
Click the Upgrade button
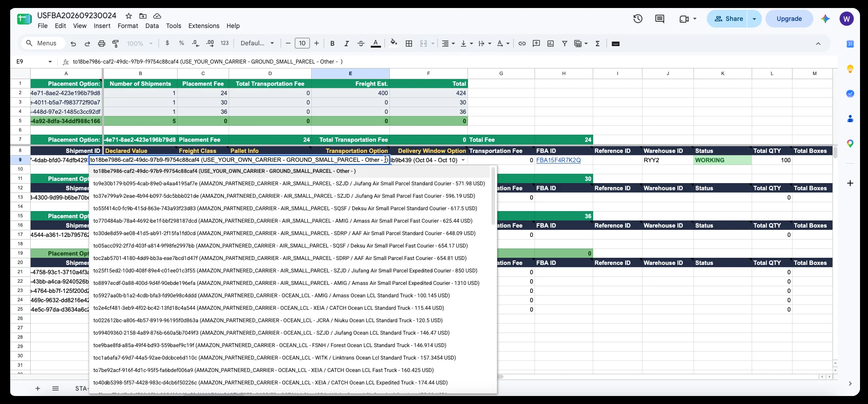coord(789,19)
